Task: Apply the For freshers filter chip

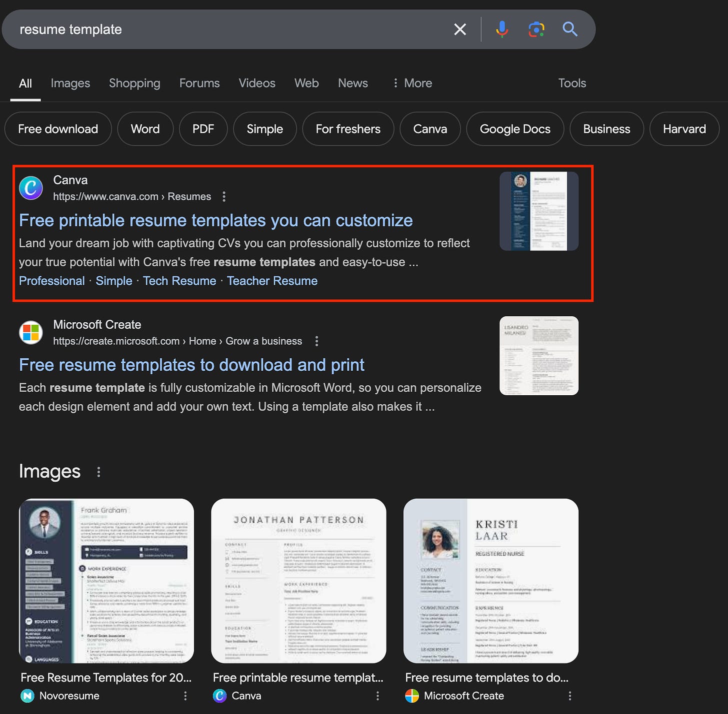Action: pyautogui.click(x=348, y=129)
